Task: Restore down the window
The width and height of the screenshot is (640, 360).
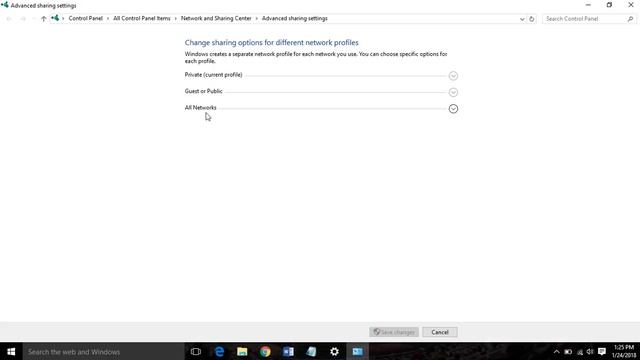Action: click(609, 5)
